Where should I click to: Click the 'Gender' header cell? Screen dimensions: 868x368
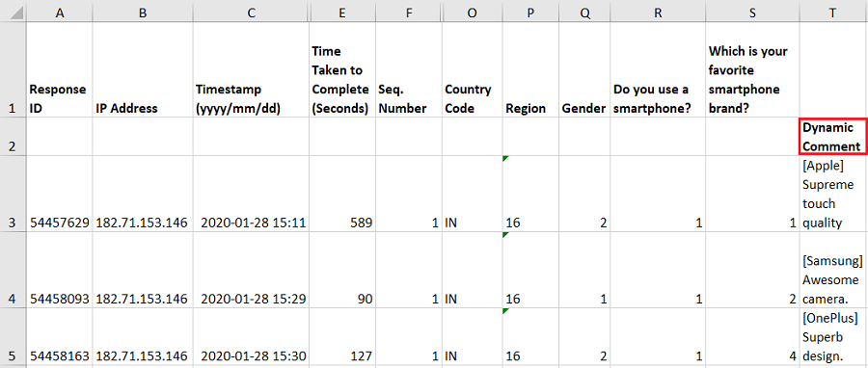[x=584, y=69]
